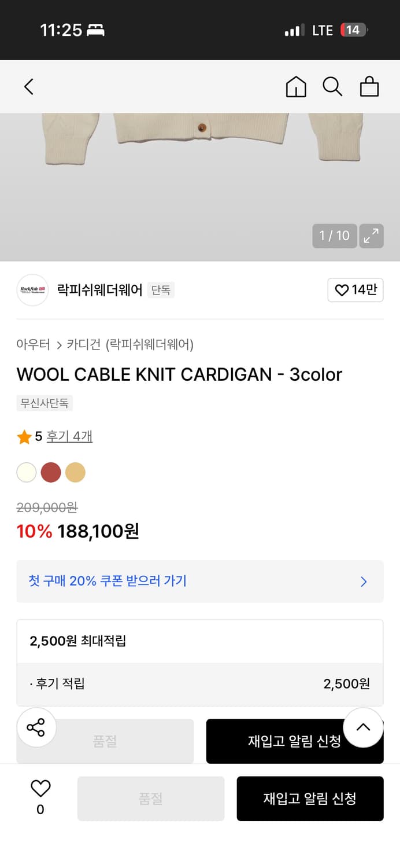Enable restock alert via 재입고 알림 신청
400x868 pixels.
310,799
